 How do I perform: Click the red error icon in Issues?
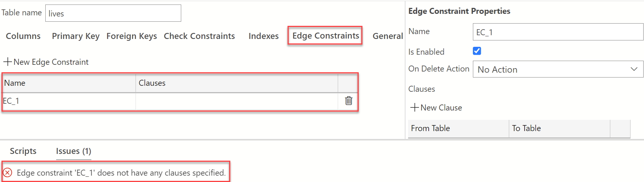pyautogui.click(x=7, y=173)
